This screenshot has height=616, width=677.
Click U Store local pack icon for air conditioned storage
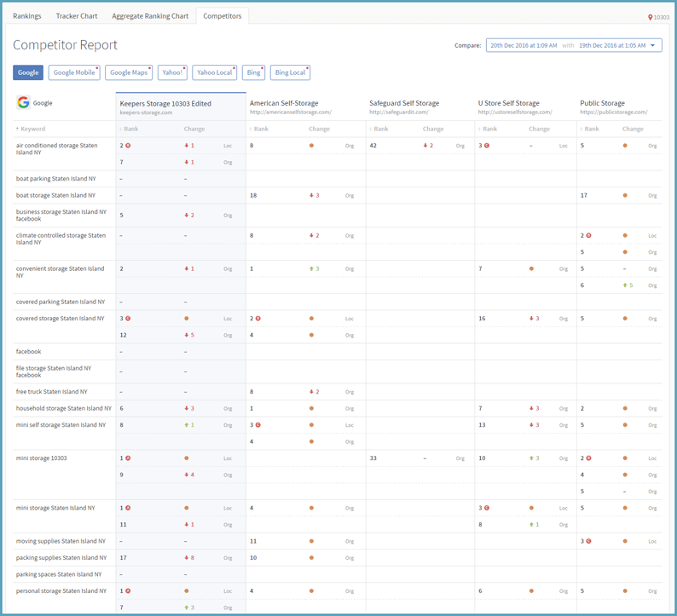pos(487,146)
